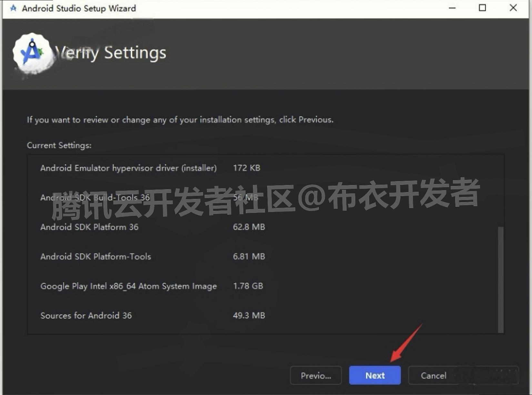Click the '6.81 MB' size value

point(249,257)
